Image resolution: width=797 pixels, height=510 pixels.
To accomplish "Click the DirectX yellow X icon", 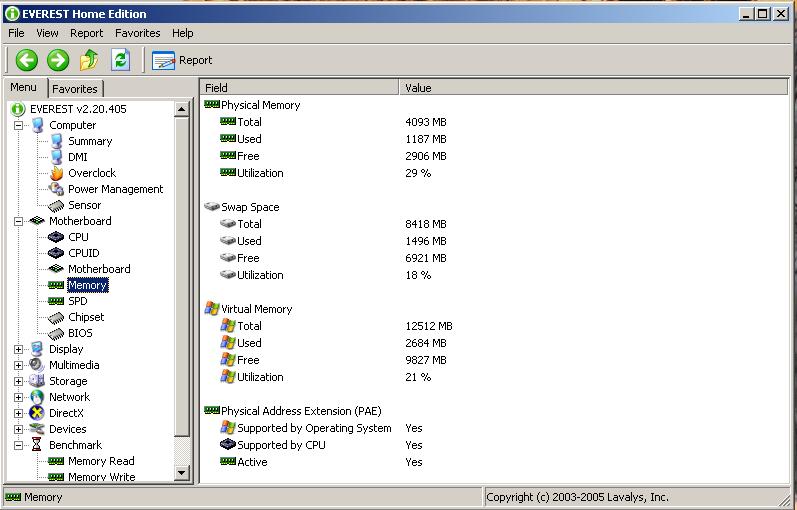I will click(x=37, y=413).
